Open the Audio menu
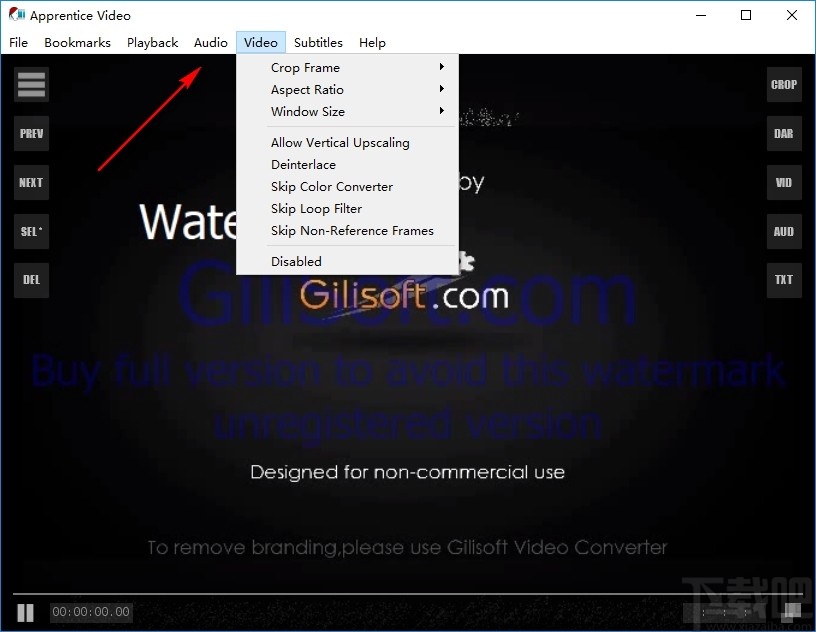816x632 pixels. pyautogui.click(x=211, y=43)
